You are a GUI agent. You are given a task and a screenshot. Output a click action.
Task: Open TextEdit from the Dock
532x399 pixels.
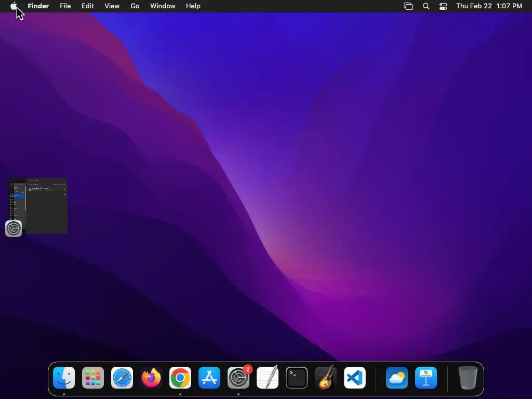268,378
